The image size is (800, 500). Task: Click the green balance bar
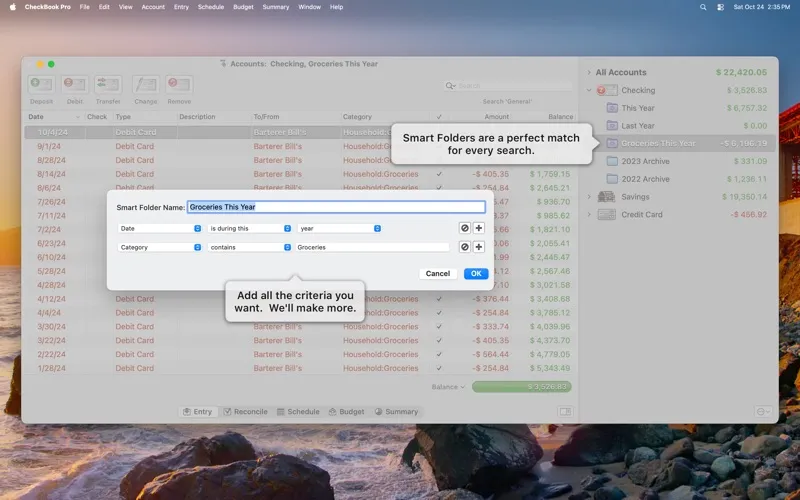click(521, 387)
